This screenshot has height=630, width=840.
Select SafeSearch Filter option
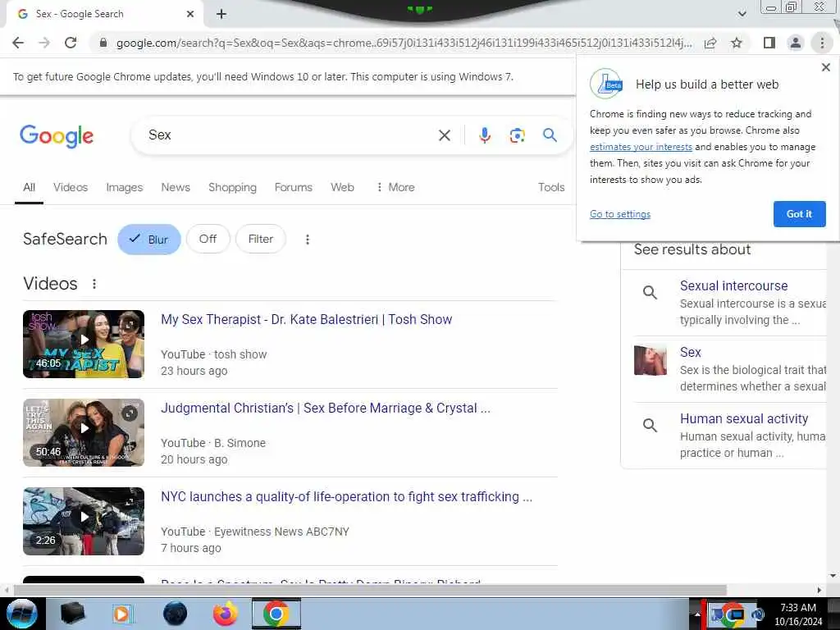pos(260,240)
